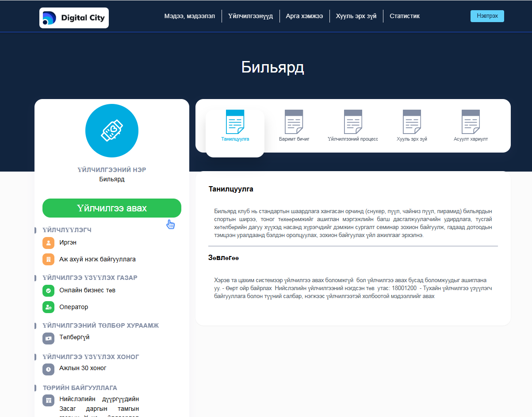The width and height of the screenshot is (532, 417).
Task: Open the Баримт бичиг document icon
Action: [x=294, y=122]
